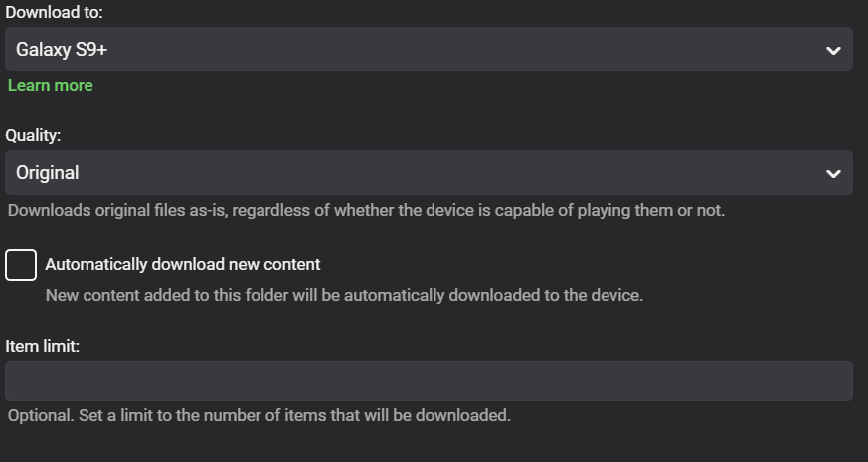The width and height of the screenshot is (868, 462).
Task: Select the Galaxy S9+ text in the dropdown
Action: (62, 49)
